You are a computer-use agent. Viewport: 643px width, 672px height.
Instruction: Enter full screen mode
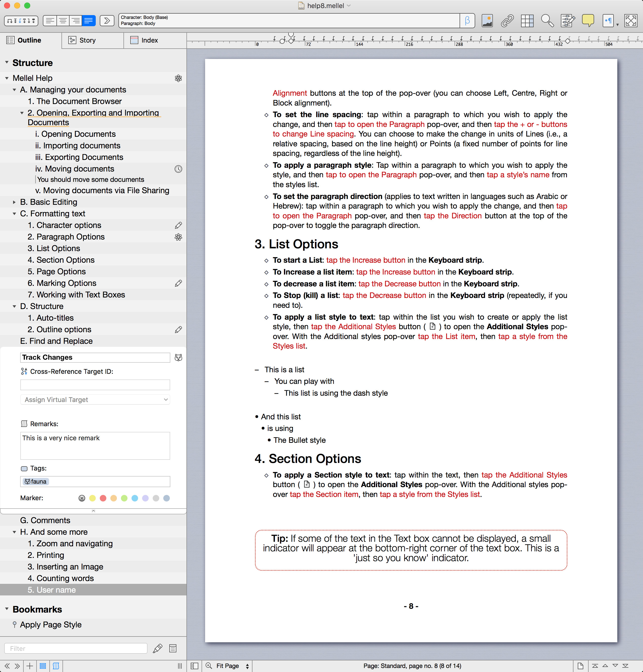coord(631,21)
